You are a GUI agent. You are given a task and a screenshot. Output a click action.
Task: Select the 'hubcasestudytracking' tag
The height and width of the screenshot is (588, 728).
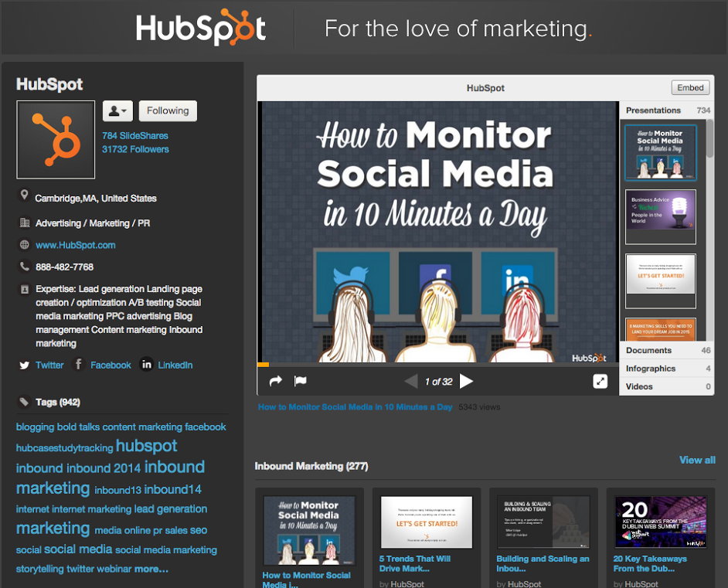[65, 448]
